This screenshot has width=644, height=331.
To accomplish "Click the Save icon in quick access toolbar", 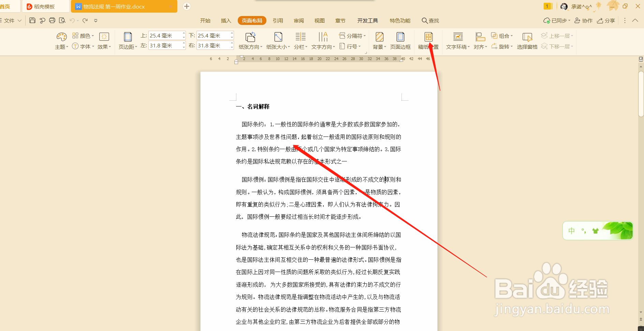I will (x=32, y=20).
